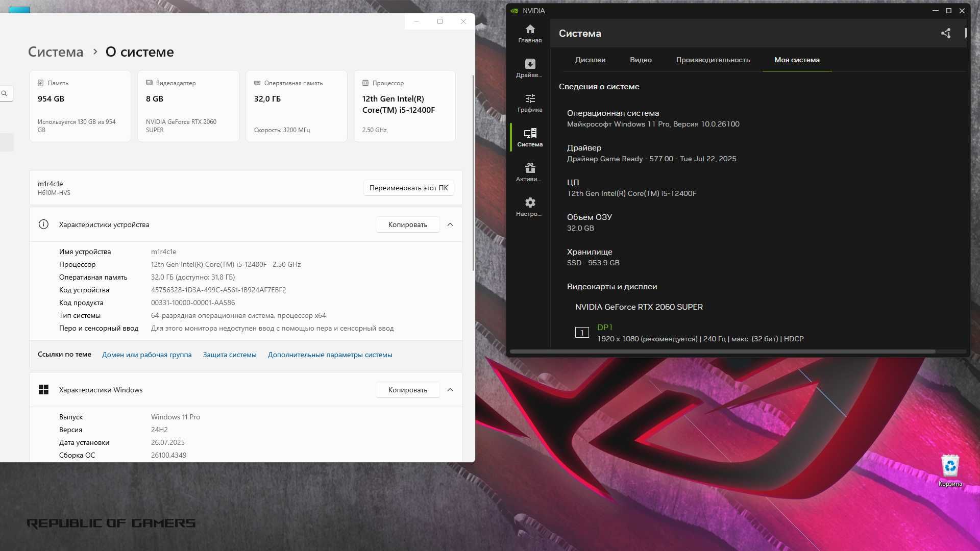Click the NVIDIA window horizontal scrollbar
This screenshot has height=551, width=980.
pos(722,352)
